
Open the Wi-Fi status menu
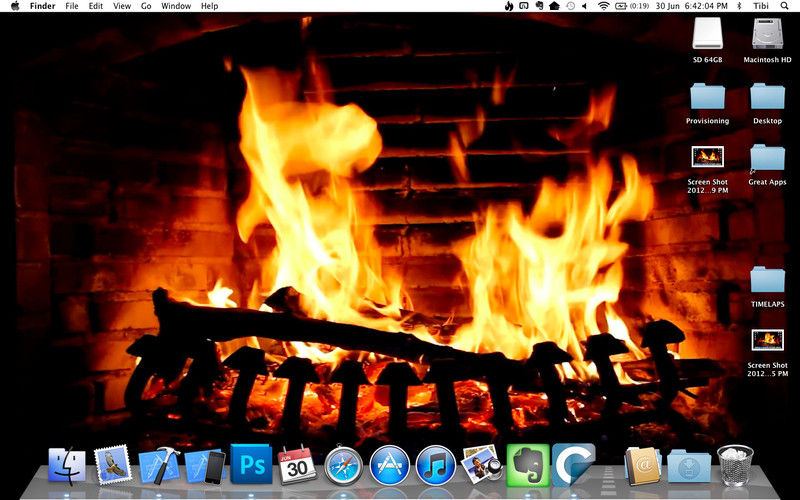(603, 6)
